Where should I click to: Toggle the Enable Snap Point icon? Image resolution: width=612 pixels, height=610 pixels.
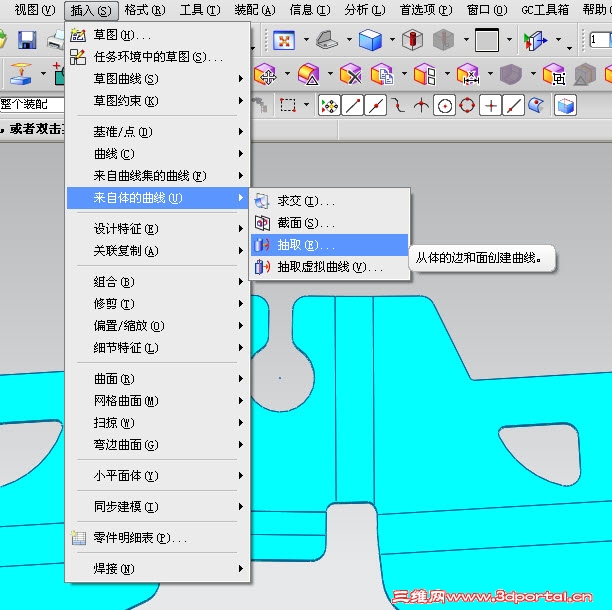click(329, 105)
